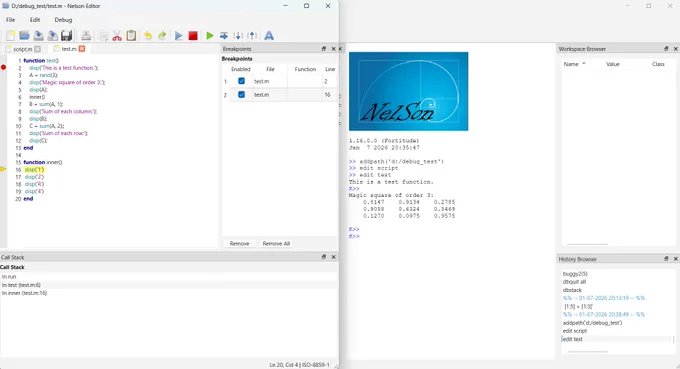This screenshot has height=369, width=680.
Task: Stop execution with red square icon
Action: (193, 36)
